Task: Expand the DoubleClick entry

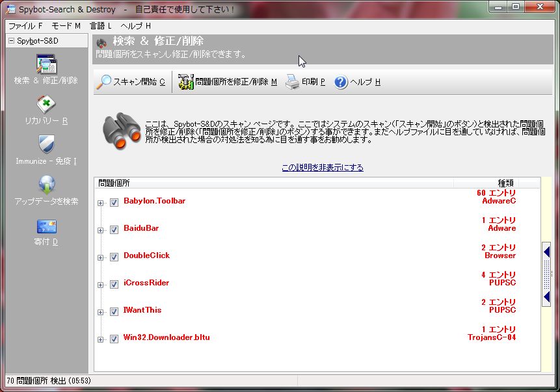Action: pos(100,258)
